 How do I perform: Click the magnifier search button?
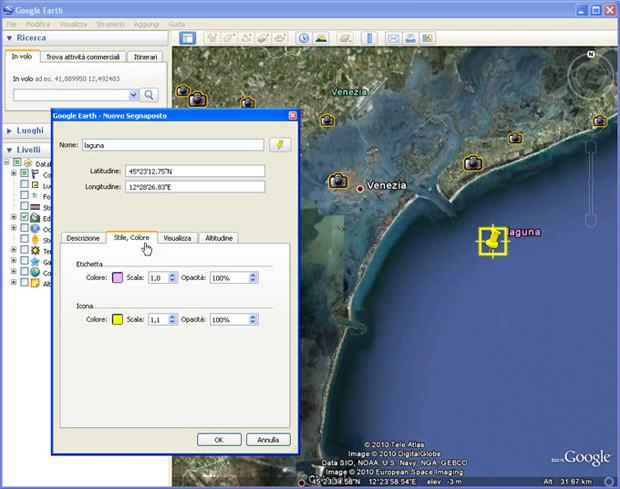pyautogui.click(x=149, y=95)
